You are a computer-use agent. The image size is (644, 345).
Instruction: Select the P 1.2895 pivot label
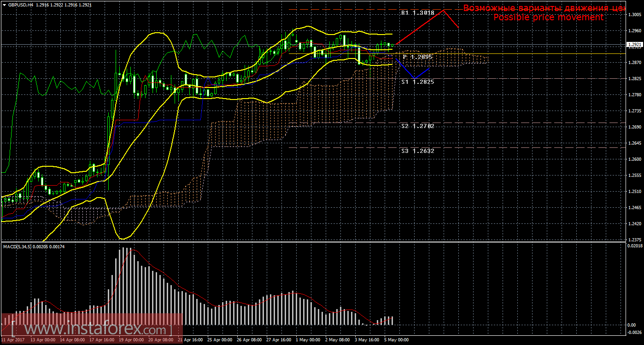(417, 57)
